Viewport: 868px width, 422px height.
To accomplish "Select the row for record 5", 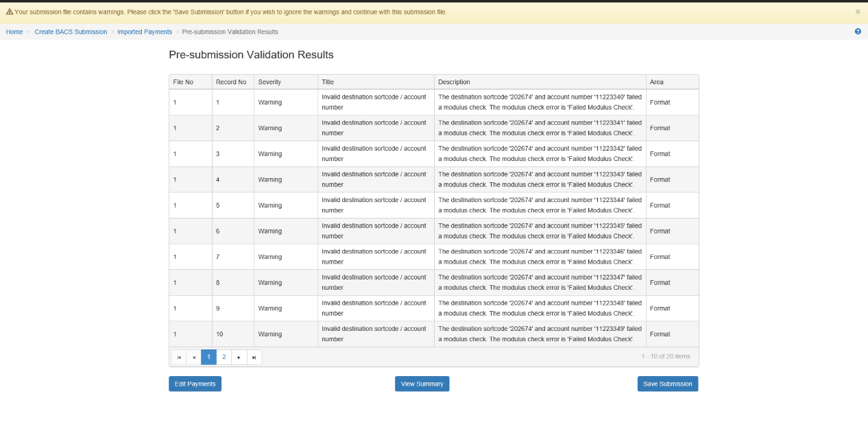I will [433, 206].
